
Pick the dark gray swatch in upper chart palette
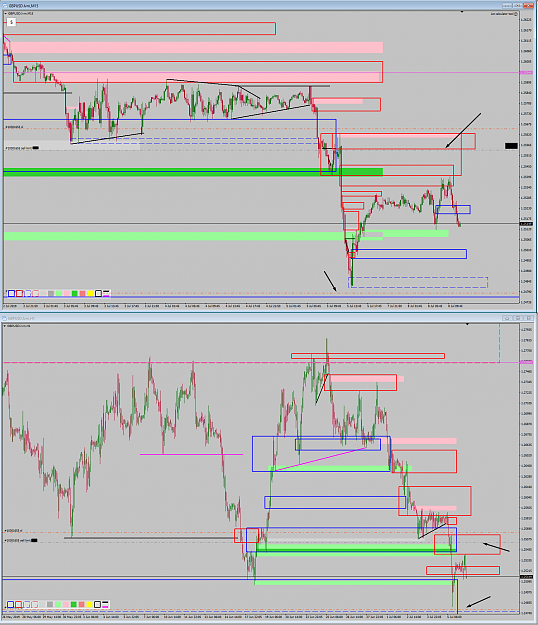point(51,293)
